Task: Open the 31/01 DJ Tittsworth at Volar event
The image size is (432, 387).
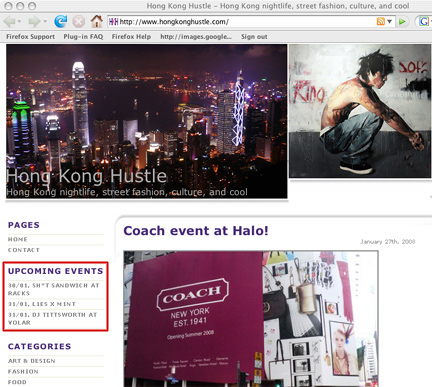Action: tap(52, 319)
